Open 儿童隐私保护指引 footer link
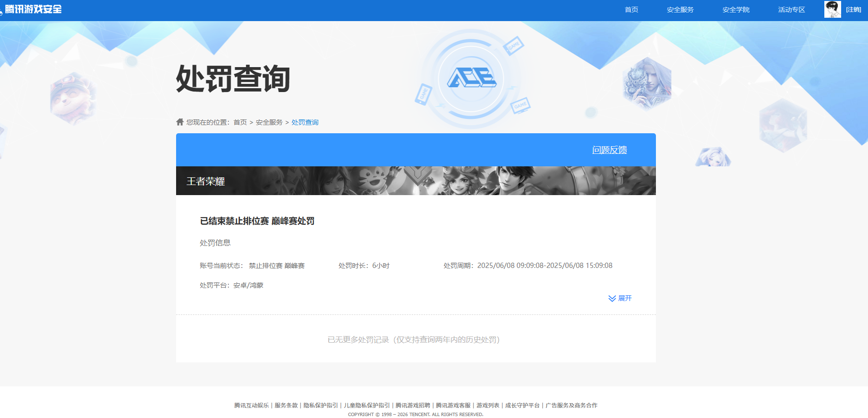 click(x=367, y=405)
